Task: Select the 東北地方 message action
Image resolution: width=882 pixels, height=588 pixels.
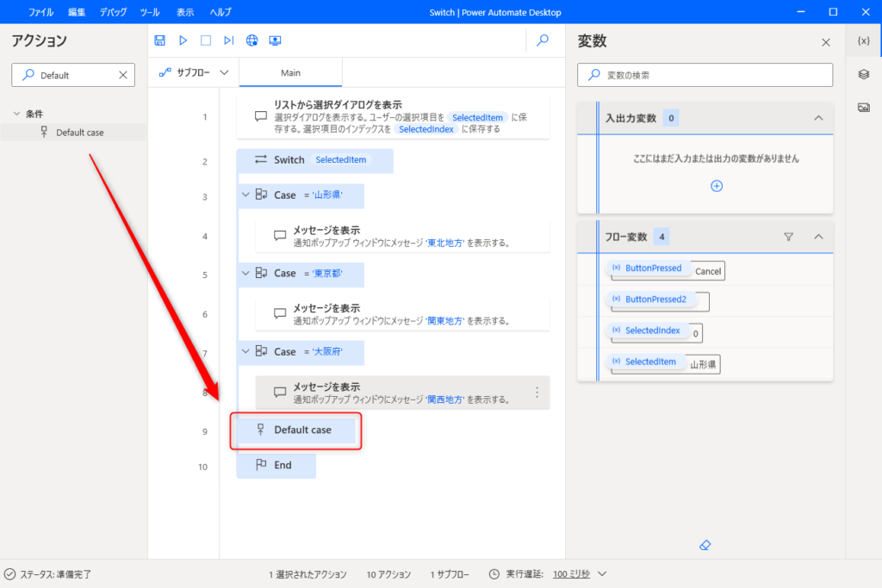Action: tap(402, 236)
